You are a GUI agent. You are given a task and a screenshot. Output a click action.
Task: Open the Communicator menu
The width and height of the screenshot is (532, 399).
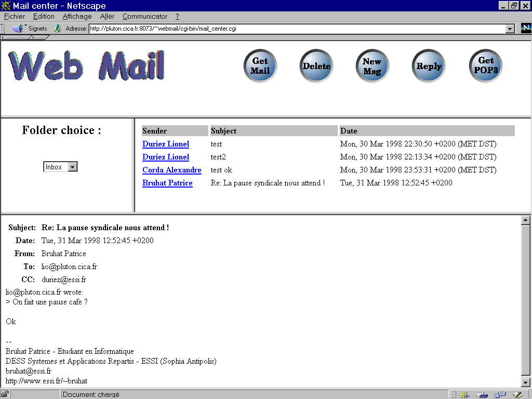click(145, 17)
